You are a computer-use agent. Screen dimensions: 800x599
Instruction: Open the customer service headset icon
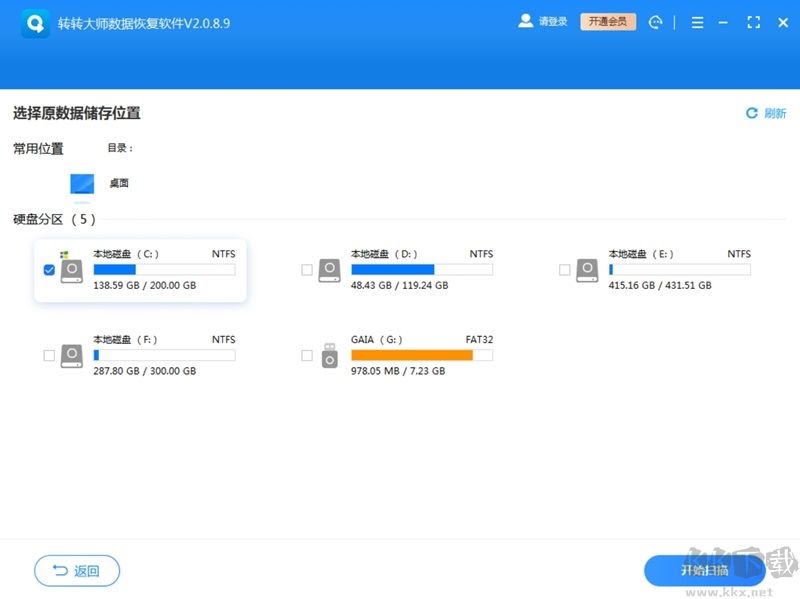click(x=656, y=22)
